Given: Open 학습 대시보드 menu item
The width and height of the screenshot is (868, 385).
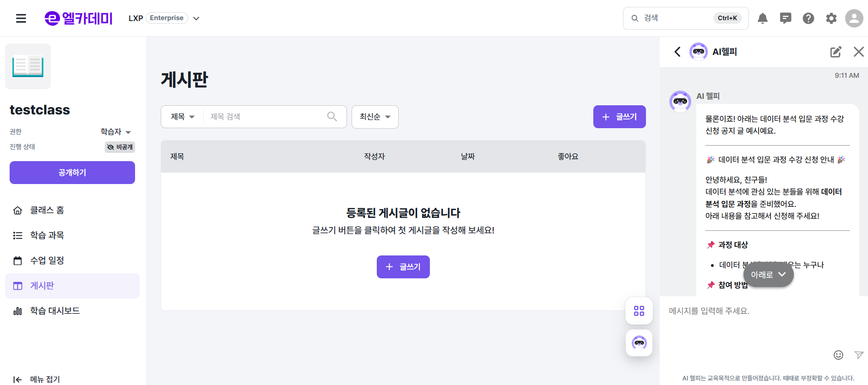Looking at the screenshot, I should click(x=54, y=311).
